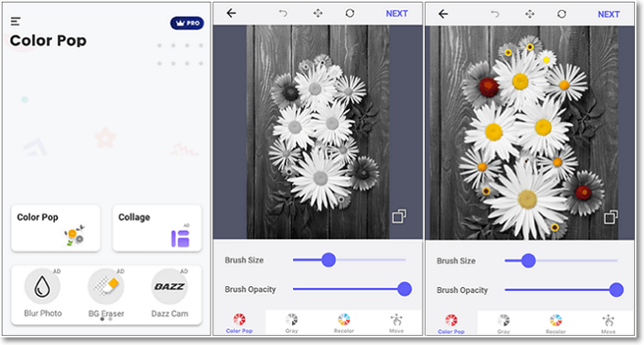The width and height of the screenshot is (644, 345).
Task: Select the move/pan tool in right editor toolbar
Action: (530, 14)
